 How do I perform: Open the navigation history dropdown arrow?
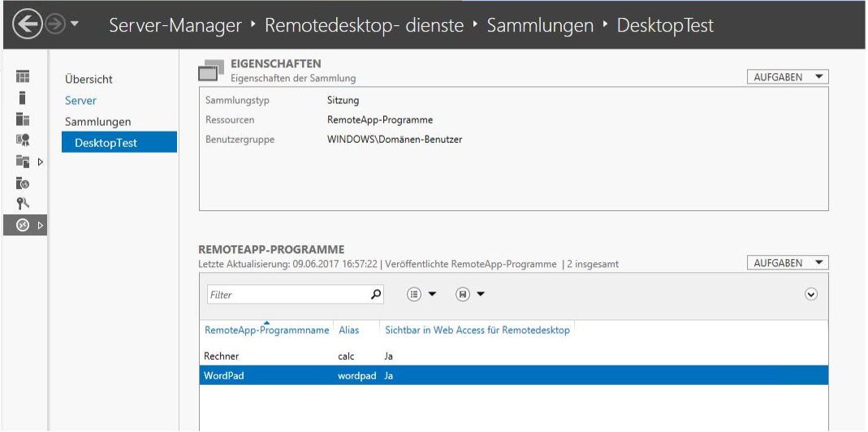[74, 25]
